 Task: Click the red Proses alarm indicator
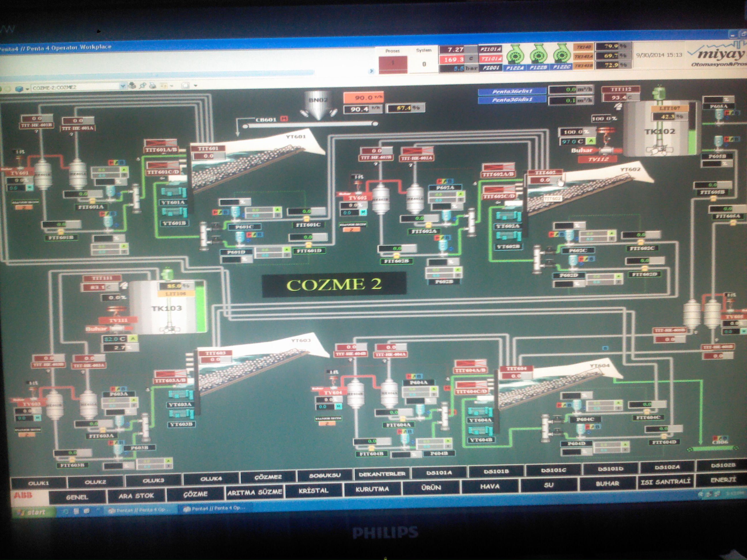click(393, 64)
